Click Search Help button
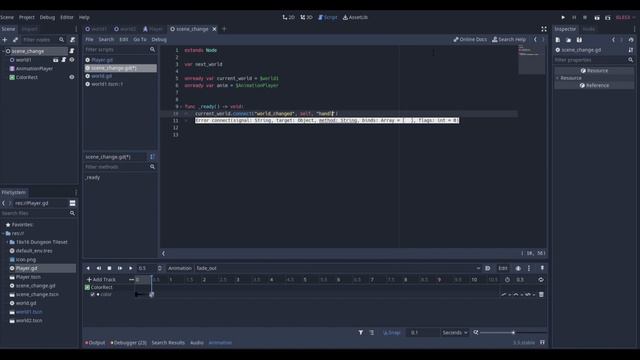 click(x=509, y=40)
